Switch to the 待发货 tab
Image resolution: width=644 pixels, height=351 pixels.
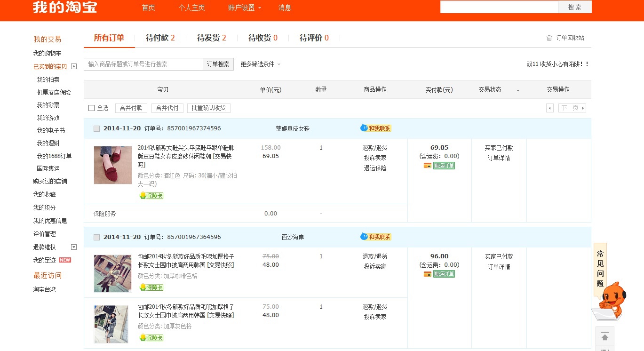point(212,38)
